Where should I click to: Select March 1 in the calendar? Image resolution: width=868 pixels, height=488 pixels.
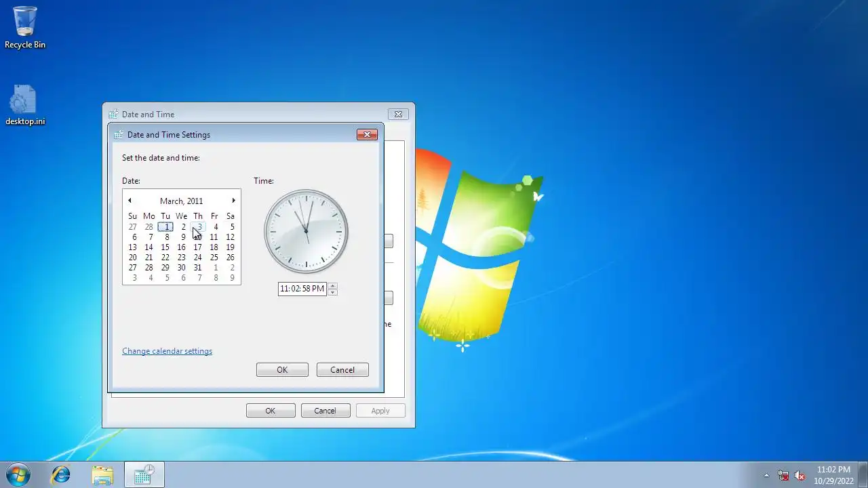[x=165, y=227]
